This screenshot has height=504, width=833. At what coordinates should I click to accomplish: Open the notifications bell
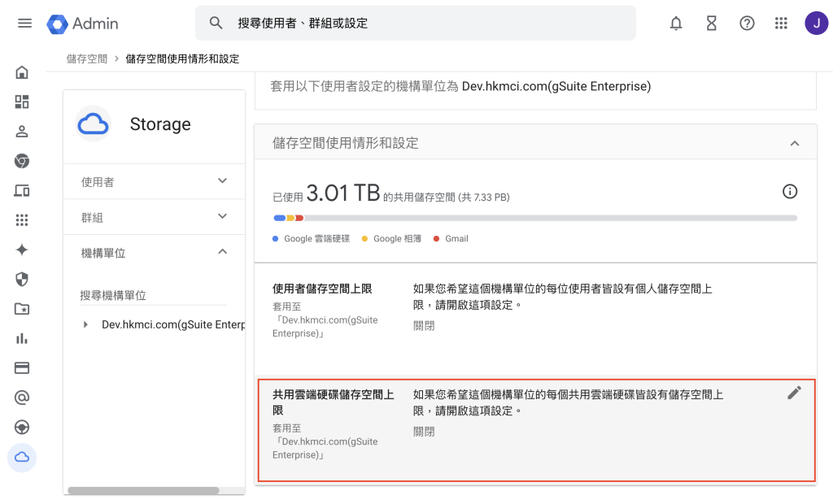click(x=676, y=24)
